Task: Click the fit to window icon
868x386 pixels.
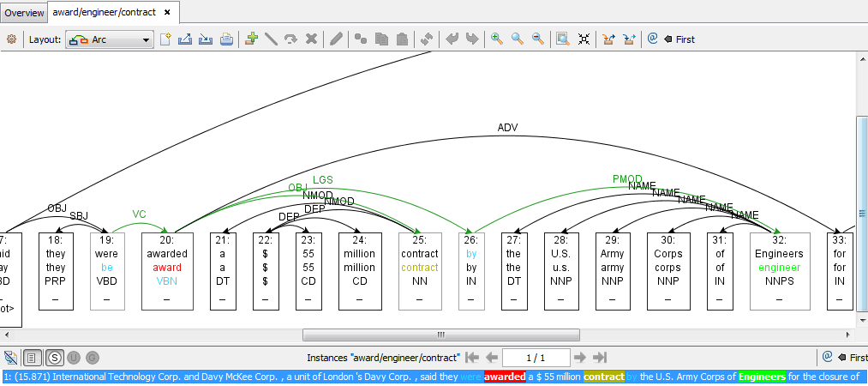Action: (584, 39)
